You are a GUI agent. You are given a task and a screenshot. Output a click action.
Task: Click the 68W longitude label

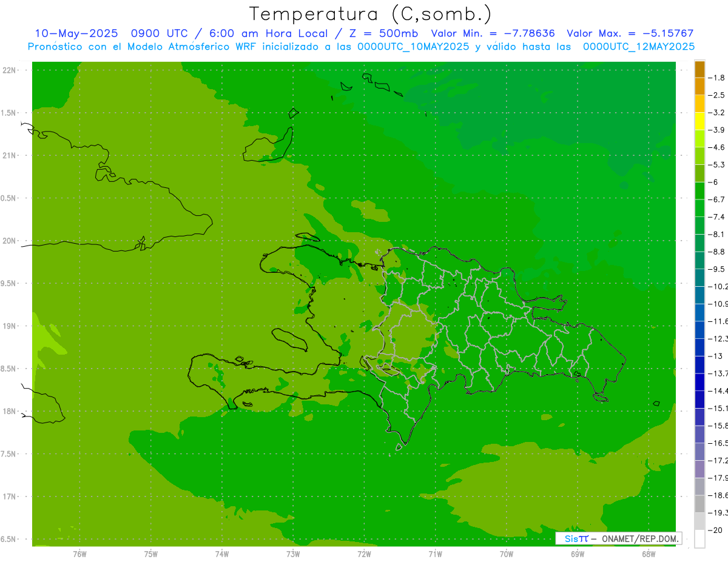[x=648, y=554]
